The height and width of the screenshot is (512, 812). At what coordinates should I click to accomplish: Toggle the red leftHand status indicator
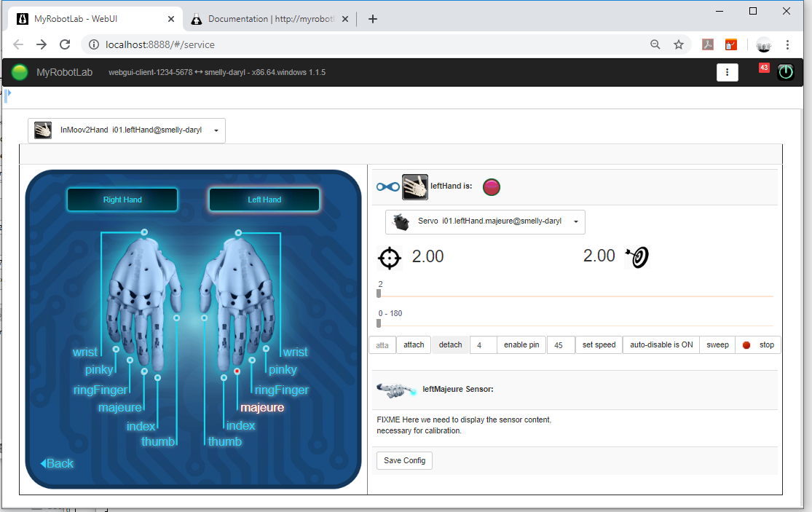tap(492, 187)
